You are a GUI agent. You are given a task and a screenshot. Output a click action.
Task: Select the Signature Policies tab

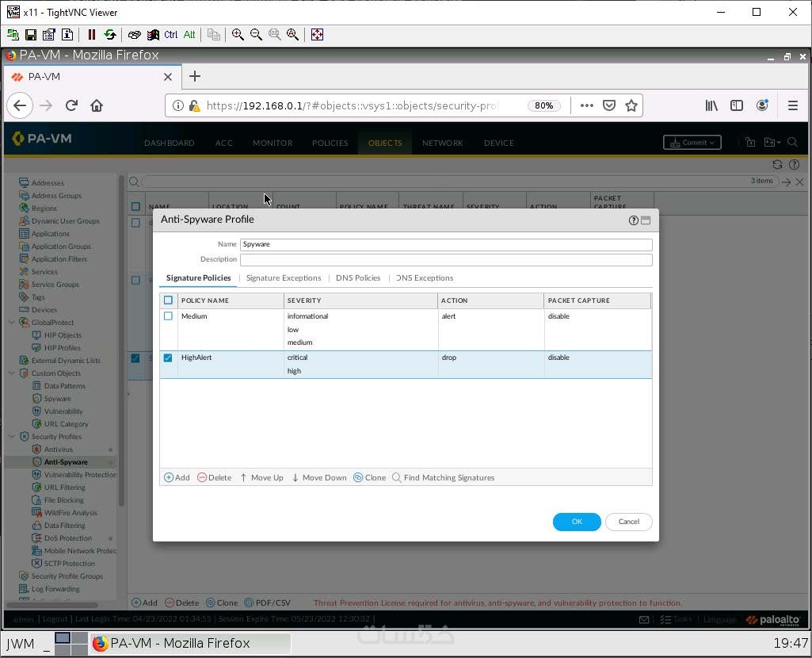tap(198, 278)
